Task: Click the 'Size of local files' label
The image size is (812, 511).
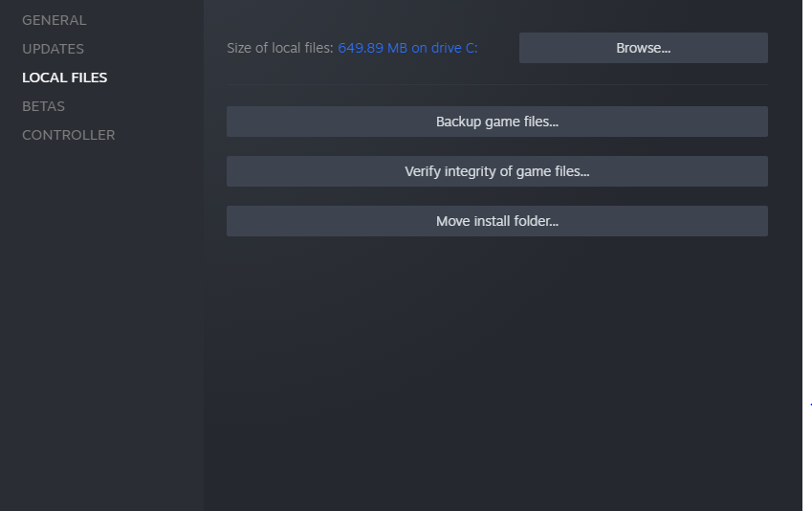Action: pyautogui.click(x=280, y=48)
